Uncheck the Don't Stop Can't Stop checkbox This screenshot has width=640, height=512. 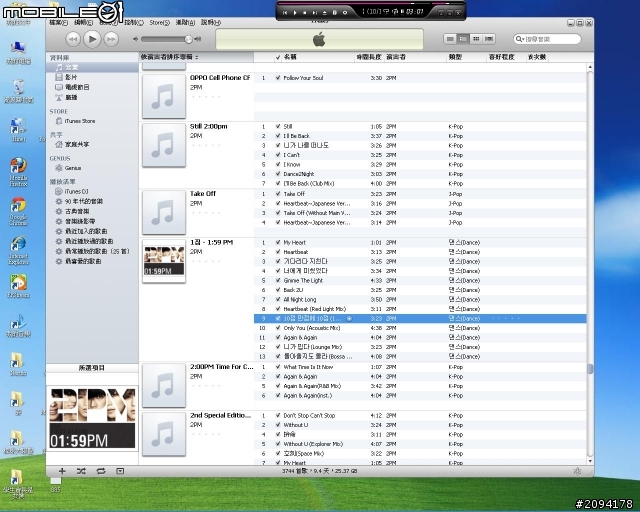pos(278,416)
